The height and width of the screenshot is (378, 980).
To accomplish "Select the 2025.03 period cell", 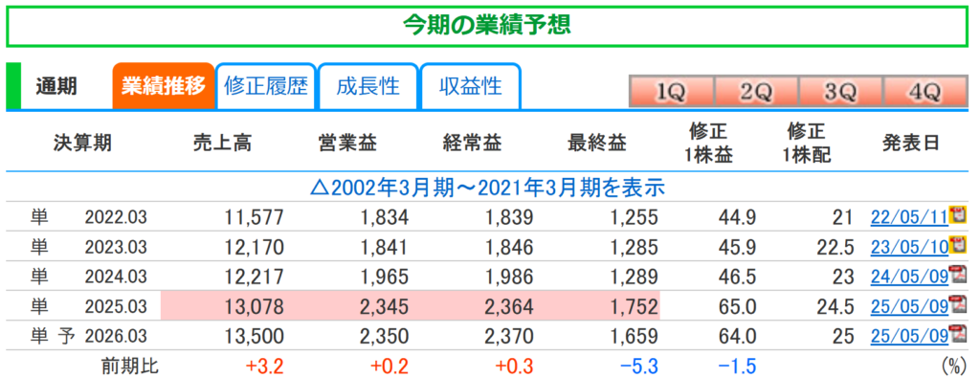I will coord(116,307).
